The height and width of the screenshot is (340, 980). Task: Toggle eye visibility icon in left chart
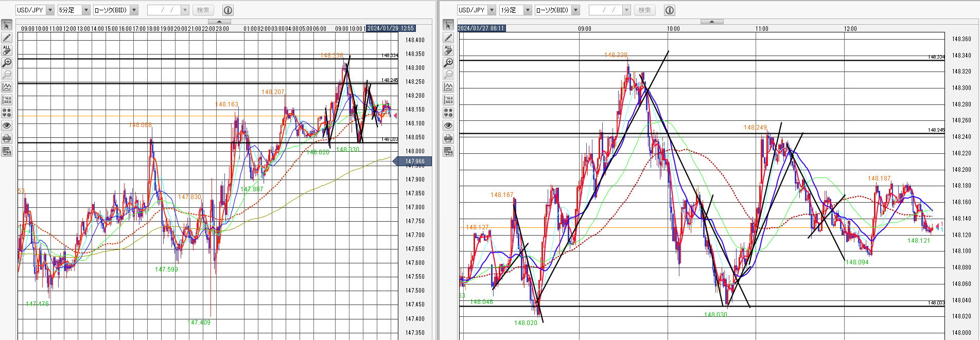coord(7,126)
